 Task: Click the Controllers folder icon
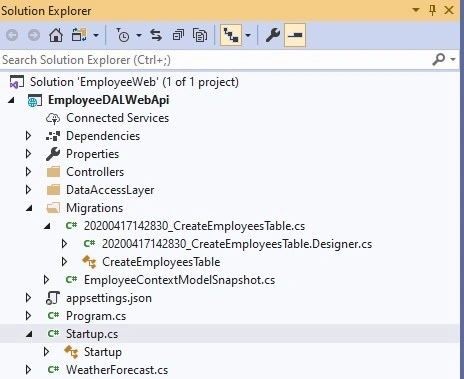[x=53, y=172]
